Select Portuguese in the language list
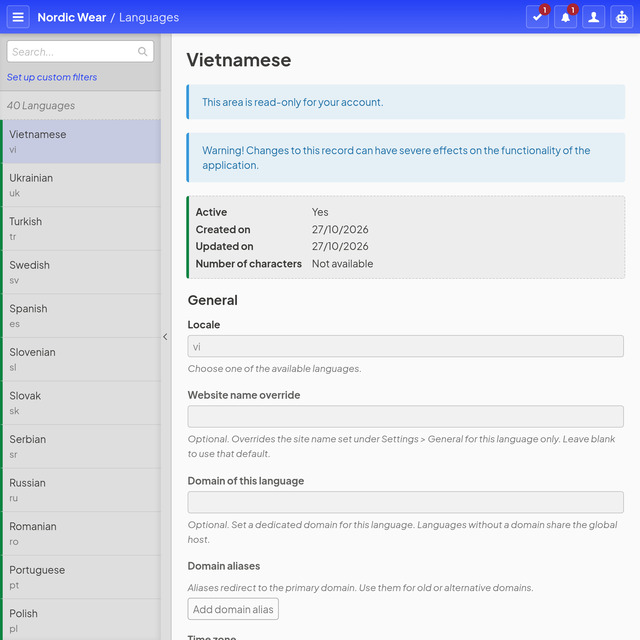 tap(81, 577)
